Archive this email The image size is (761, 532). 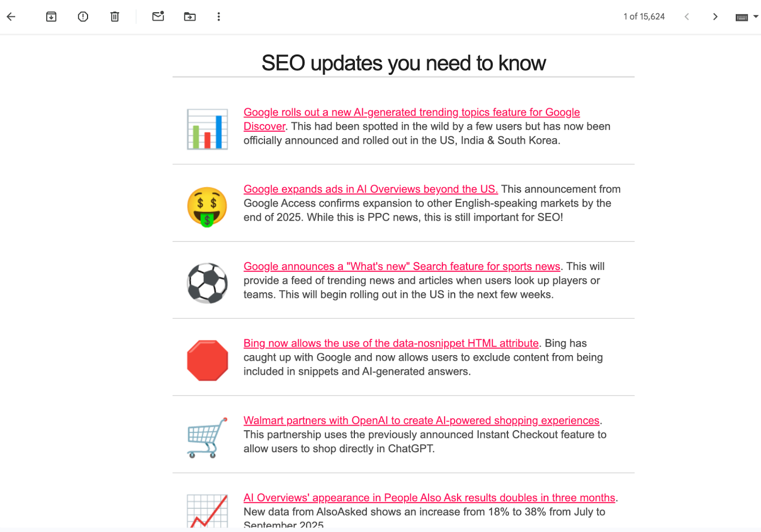[51, 17]
